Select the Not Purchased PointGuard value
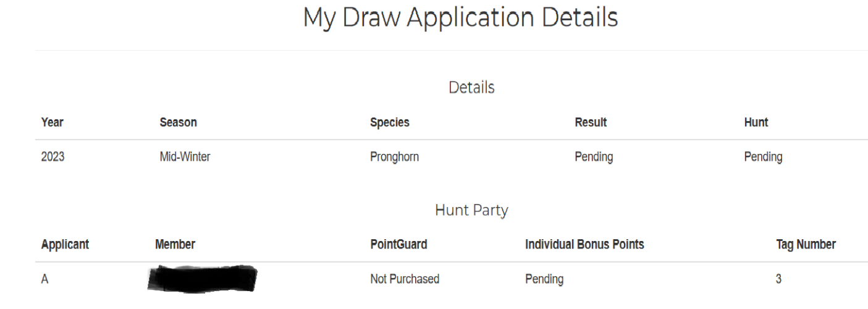 point(405,279)
